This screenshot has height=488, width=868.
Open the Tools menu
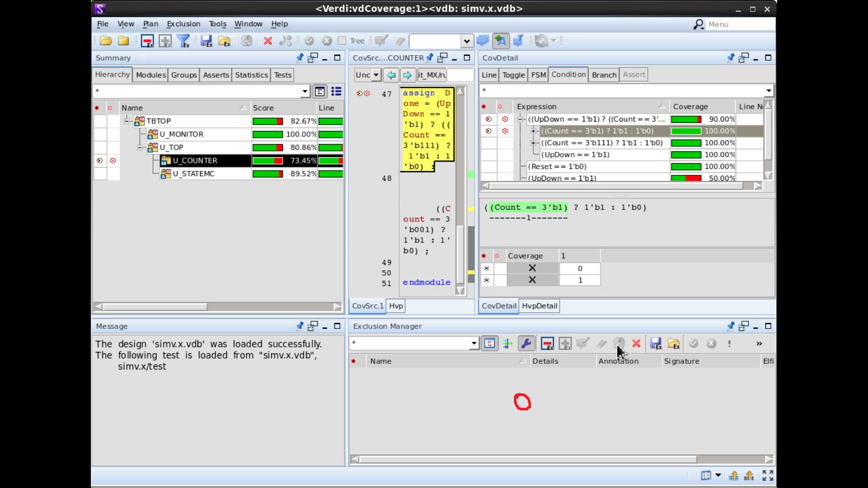(x=217, y=24)
